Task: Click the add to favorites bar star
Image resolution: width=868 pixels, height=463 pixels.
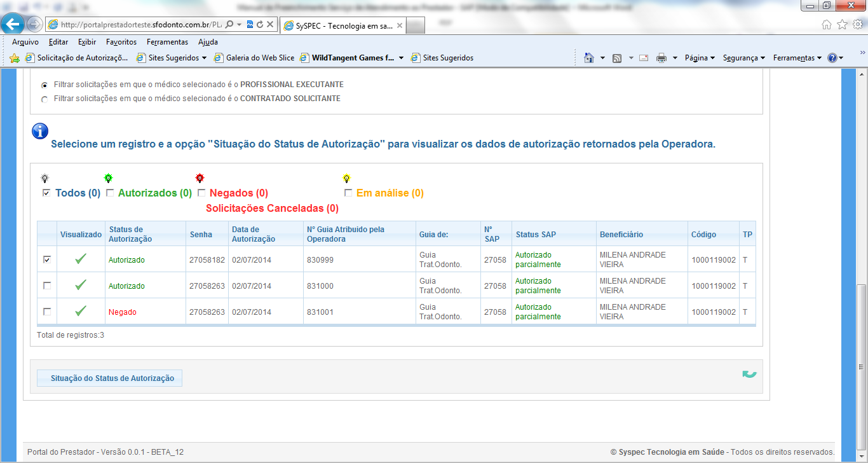Action: [15, 58]
